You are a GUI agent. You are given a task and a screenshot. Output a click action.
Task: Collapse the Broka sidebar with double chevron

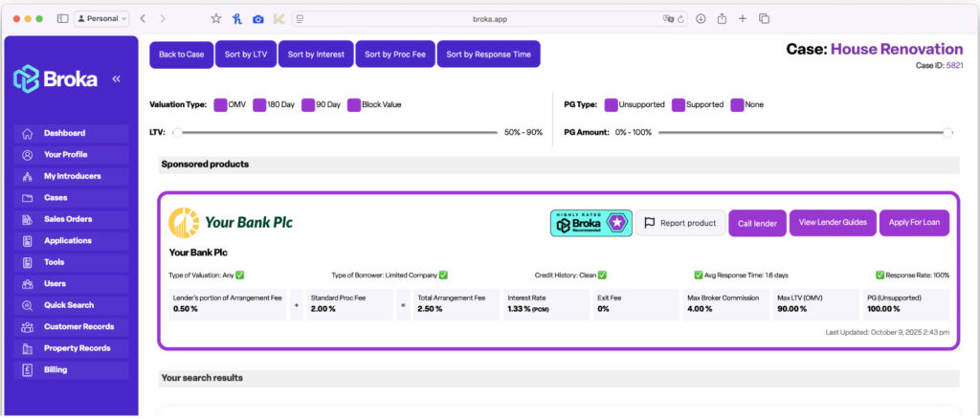[x=116, y=79]
